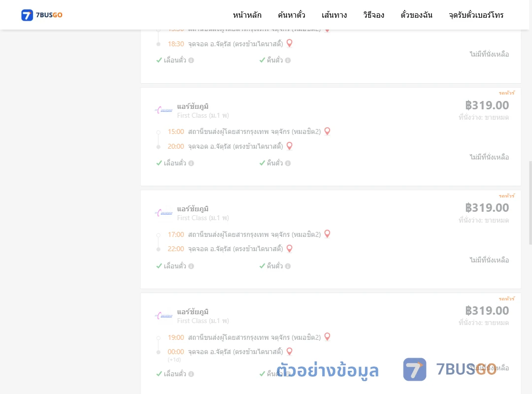
Task: Click แอร์ชัยภูมิ operator name in 19:00 trip
Action: click(193, 312)
